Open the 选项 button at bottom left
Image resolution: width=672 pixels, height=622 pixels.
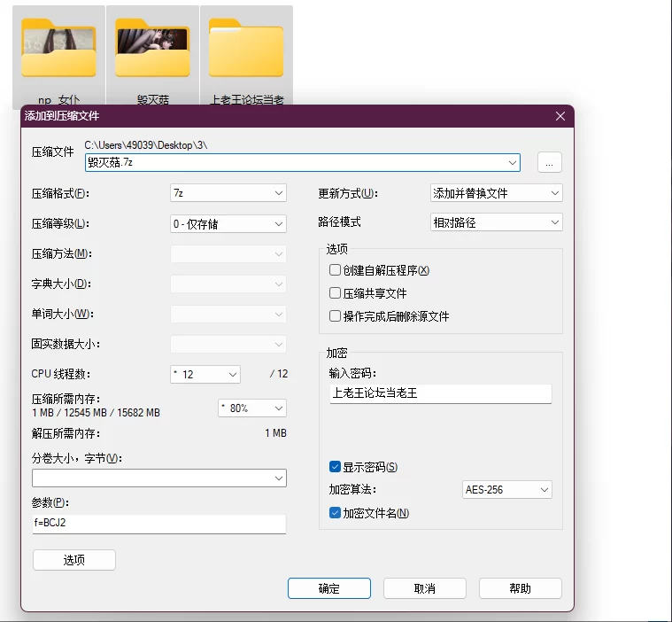click(x=74, y=560)
